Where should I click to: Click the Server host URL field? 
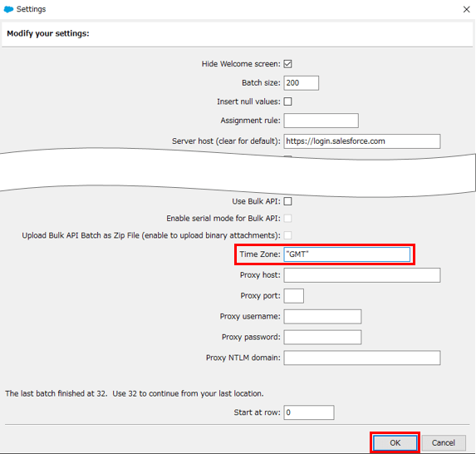(x=362, y=141)
